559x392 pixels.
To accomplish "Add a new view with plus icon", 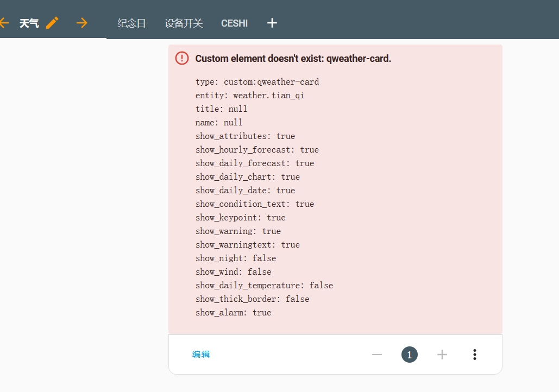I will (x=272, y=23).
